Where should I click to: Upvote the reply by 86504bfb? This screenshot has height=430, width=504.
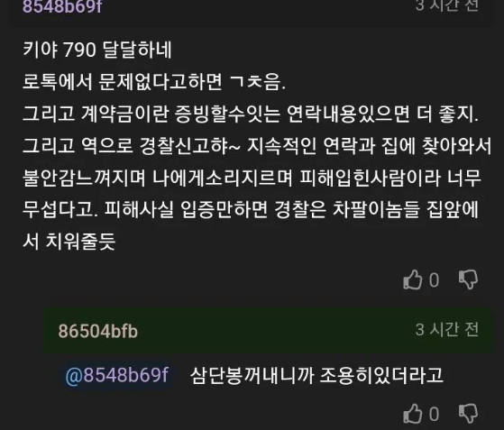pyautogui.click(x=412, y=414)
